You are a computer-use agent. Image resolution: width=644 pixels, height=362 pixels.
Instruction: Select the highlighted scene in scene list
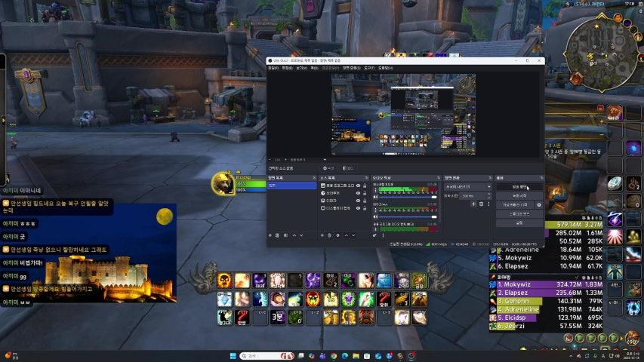(x=291, y=185)
